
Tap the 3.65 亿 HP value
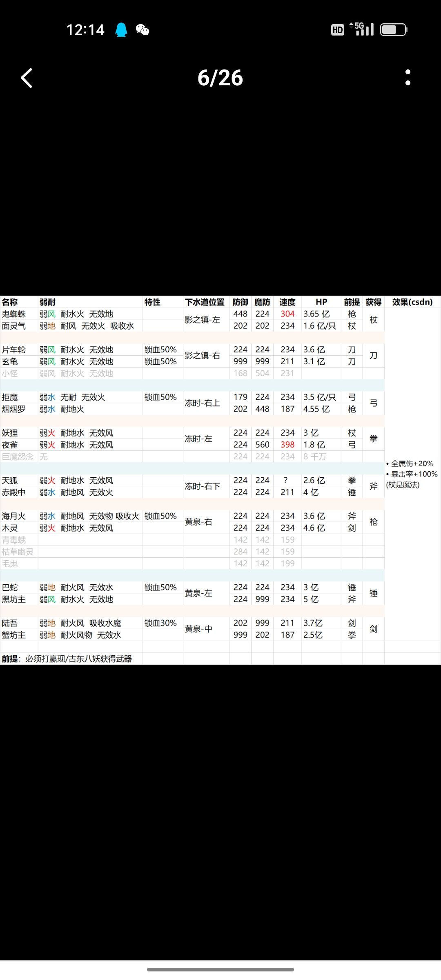317,314
